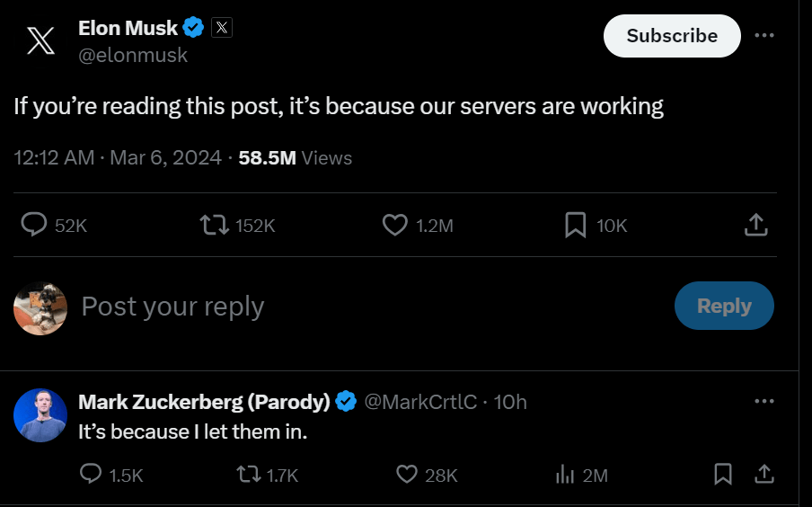Click the X logo avatar of Elon Musk
This screenshot has width=812, height=507.
(40, 40)
